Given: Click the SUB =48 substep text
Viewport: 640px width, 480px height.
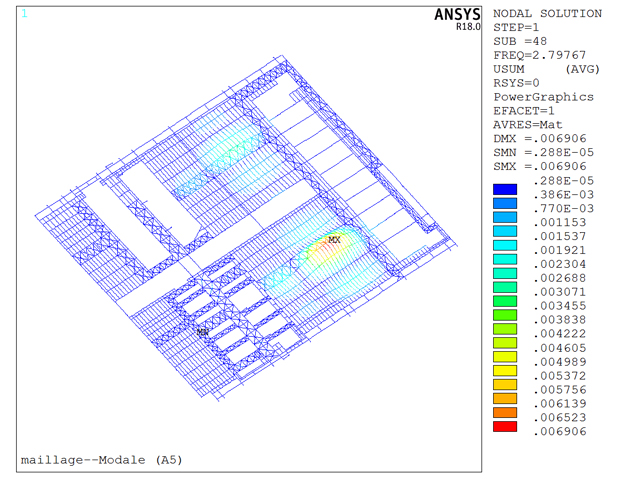Looking at the screenshot, I should point(521,42).
